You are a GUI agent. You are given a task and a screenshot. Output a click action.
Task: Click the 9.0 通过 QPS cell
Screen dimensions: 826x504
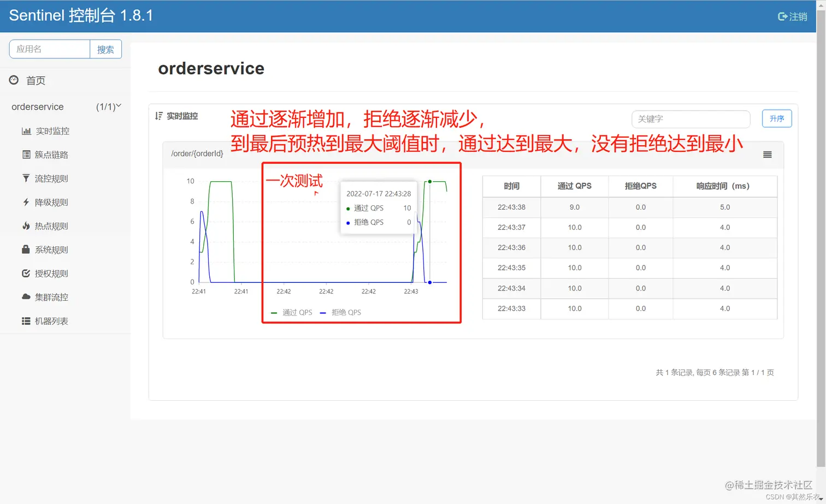574,207
